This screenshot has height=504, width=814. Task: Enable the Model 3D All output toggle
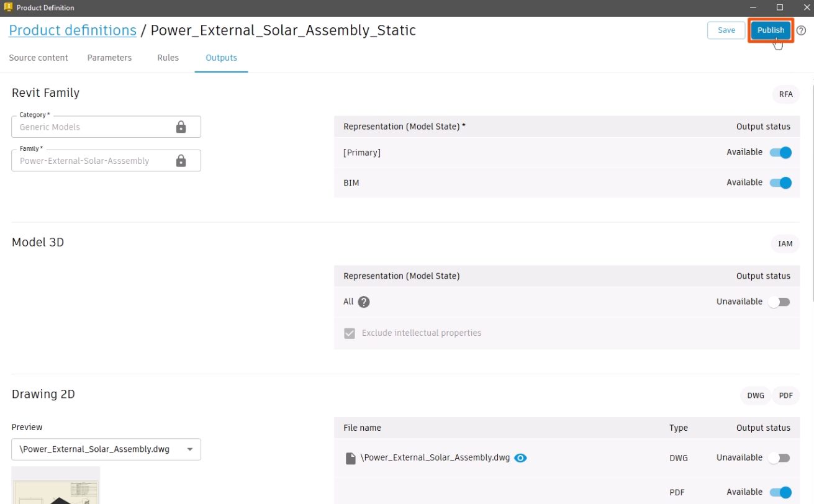pos(779,302)
